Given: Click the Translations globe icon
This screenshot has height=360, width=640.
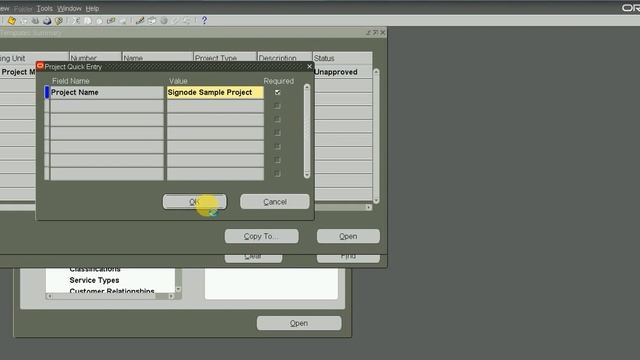Looking at the screenshot, I should [164, 20].
